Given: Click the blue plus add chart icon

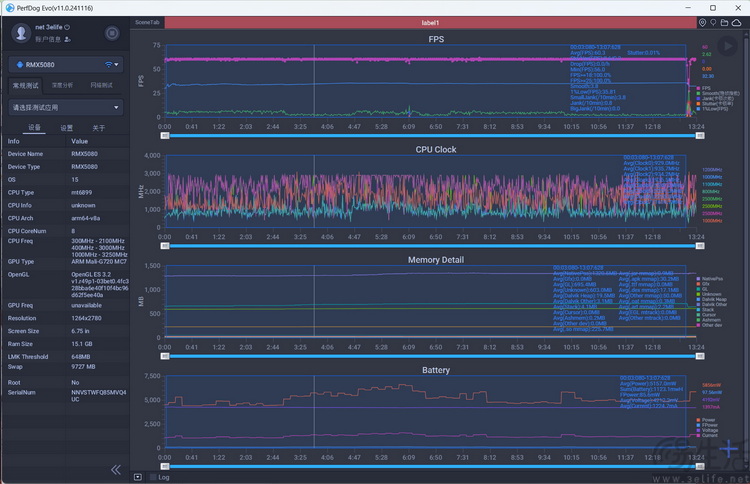Looking at the screenshot, I should [x=729, y=449].
